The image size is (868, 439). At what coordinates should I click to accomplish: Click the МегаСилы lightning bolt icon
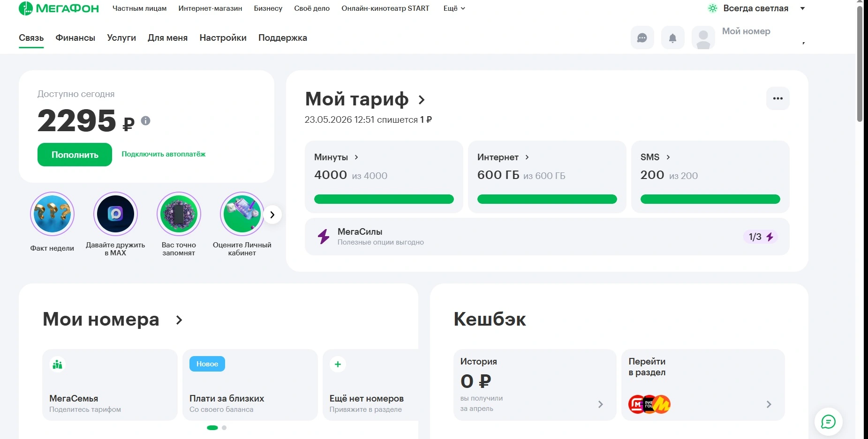click(x=324, y=237)
